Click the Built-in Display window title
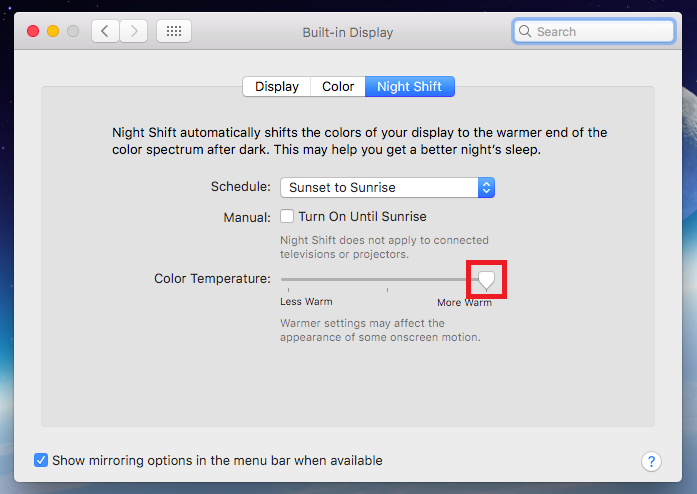The image size is (697, 494). click(348, 32)
